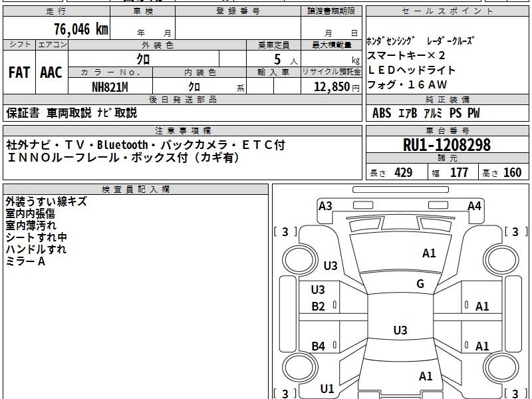532x399 pixels.
Task: Click the 注意事項欄 header
Action: tap(182, 130)
